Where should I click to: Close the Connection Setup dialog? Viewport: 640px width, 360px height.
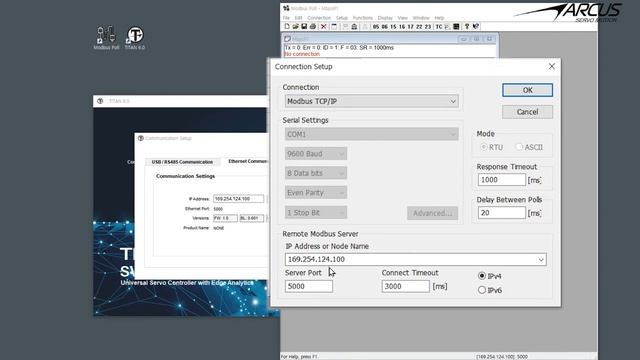(x=551, y=66)
